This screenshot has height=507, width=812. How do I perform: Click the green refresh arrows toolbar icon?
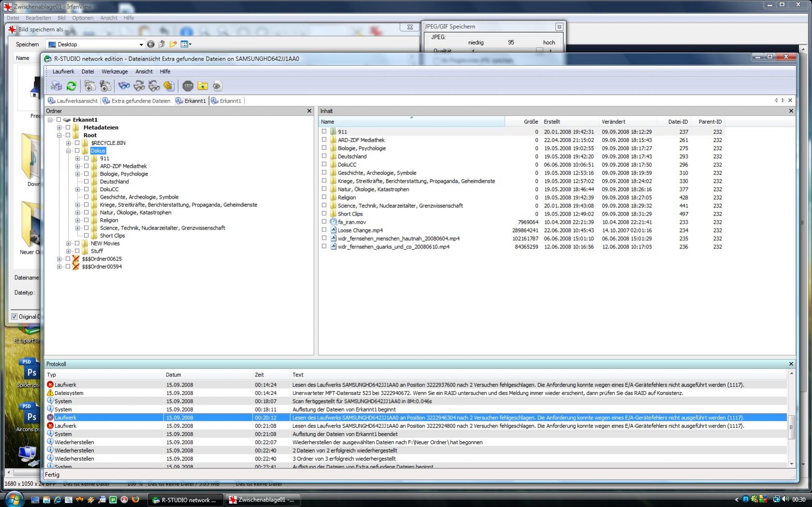click(71, 86)
